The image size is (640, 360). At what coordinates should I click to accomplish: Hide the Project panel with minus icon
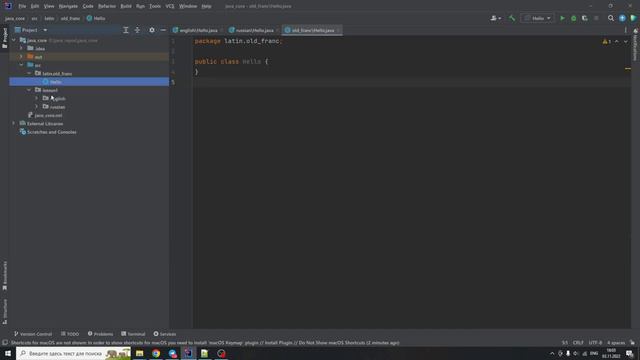pos(163,30)
